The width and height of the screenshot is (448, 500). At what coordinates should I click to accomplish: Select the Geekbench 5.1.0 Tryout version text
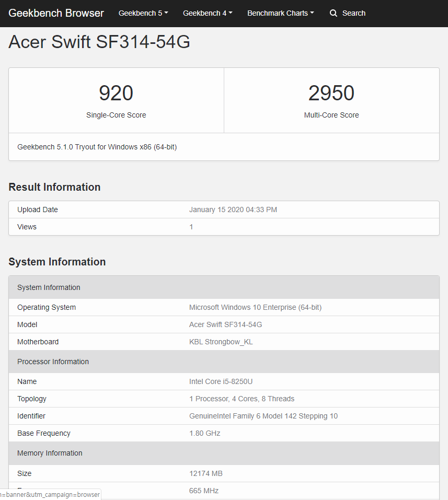tap(97, 147)
